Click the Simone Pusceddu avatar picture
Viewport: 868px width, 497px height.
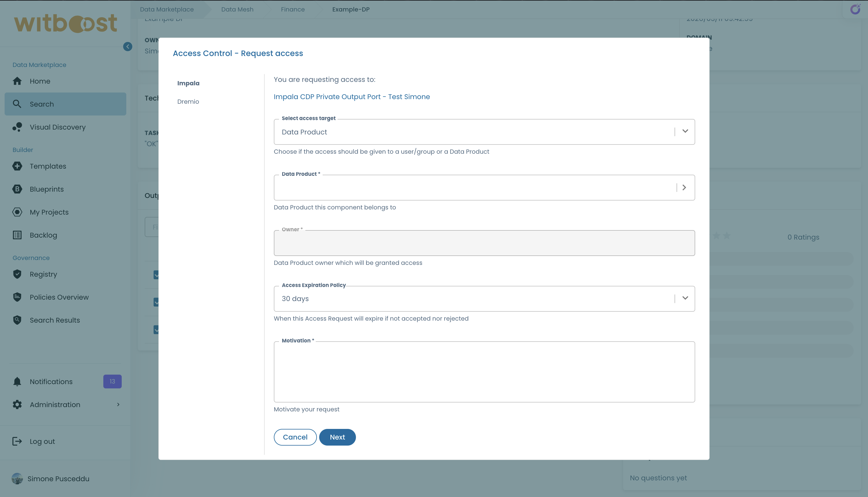(17, 478)
